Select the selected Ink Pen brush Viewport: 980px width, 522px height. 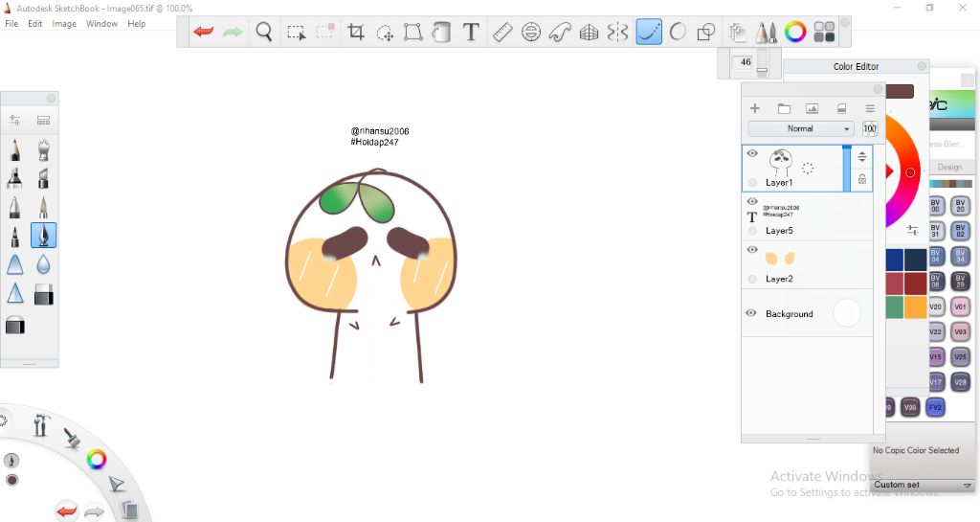tap(43, 236)
